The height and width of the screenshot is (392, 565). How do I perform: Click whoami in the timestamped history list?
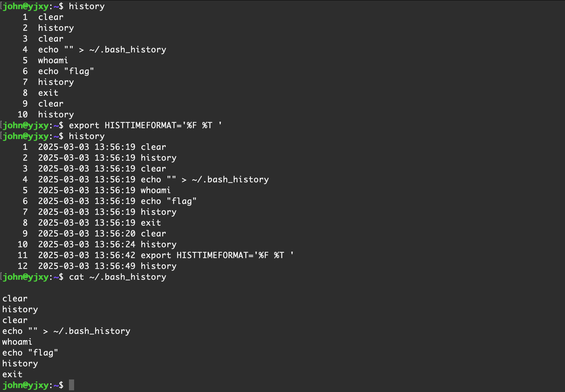point(156,190)
